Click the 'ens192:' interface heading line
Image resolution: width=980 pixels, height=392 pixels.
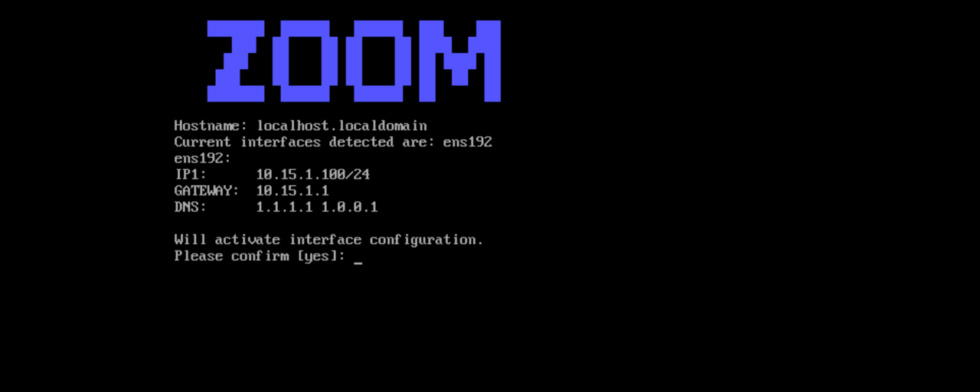(202, 158)
